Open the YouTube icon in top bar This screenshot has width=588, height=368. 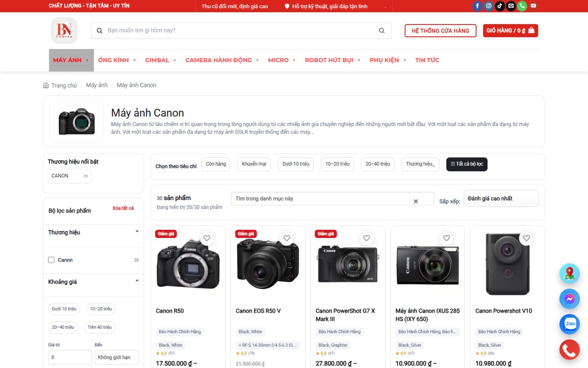(x=533, y=6)
